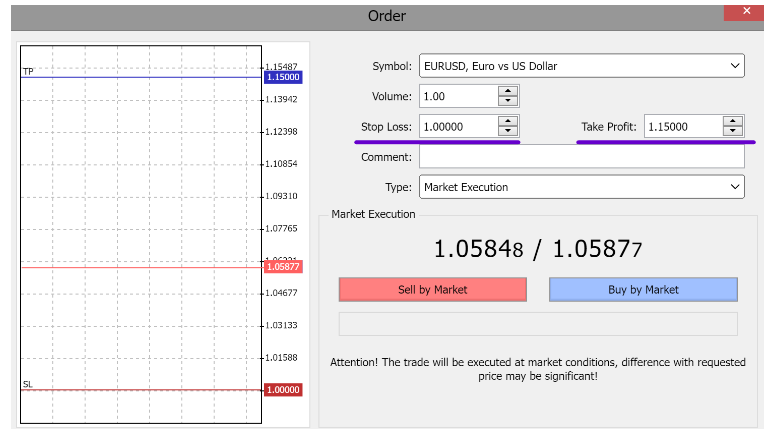The image size is (765, 430).
Task: Click the axis value 1.12398
Action: (x=282, y=131)
